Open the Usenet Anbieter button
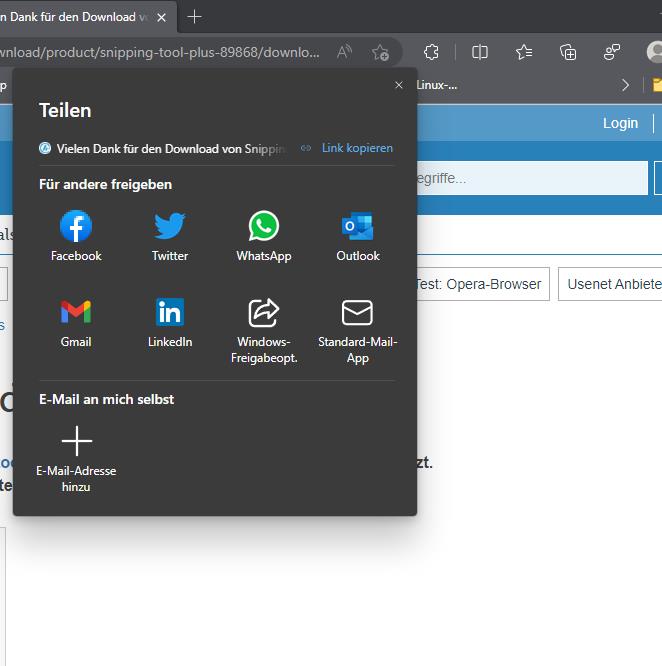The height and width of the screenshot is (666, 662). click(610, 284)
